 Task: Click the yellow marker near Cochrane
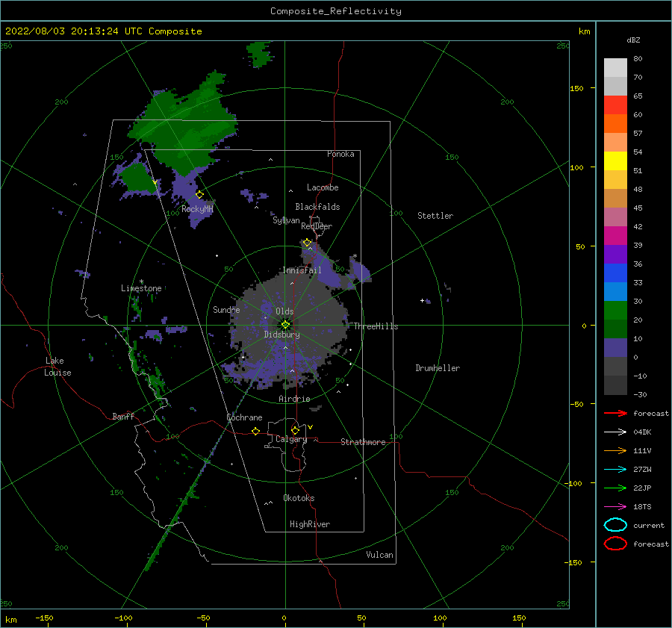(x=256, y=431)
